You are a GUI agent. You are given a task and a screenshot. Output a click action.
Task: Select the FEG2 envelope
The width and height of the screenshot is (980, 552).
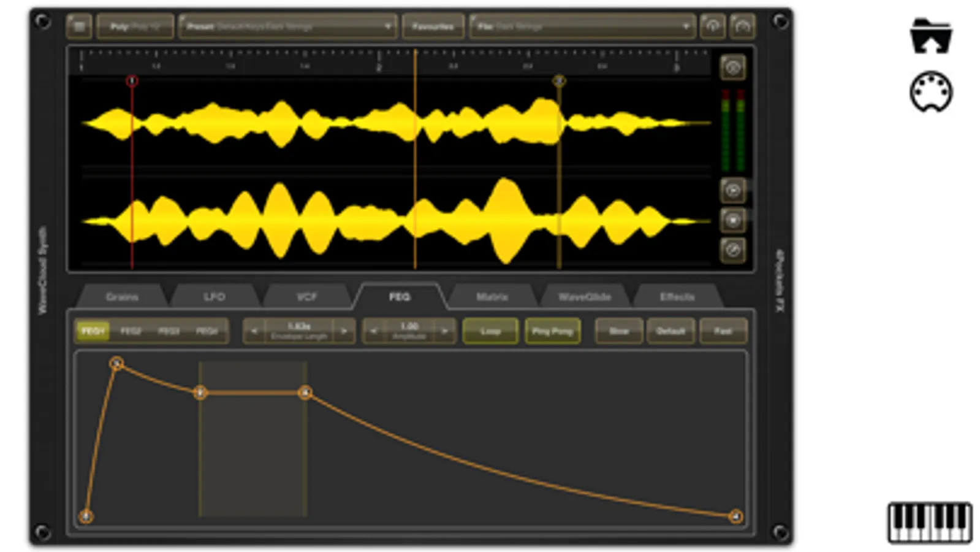coord(131,331)
